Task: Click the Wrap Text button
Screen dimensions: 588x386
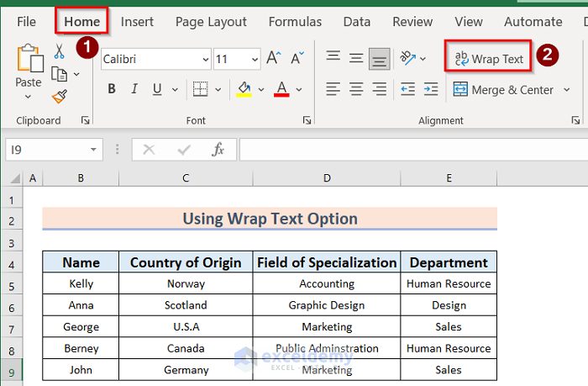Action: tap(488, 59)
